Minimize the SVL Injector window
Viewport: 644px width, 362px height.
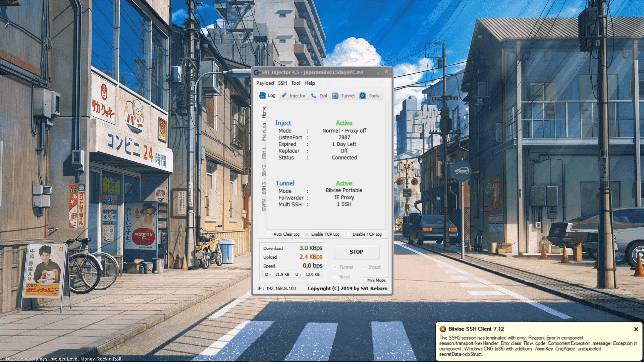[x=378, y=72]
